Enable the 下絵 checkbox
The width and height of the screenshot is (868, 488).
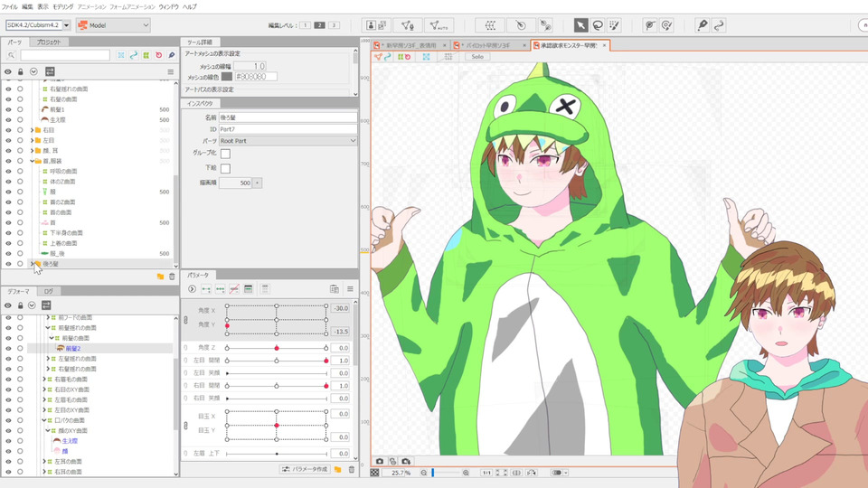click(225, 168)
